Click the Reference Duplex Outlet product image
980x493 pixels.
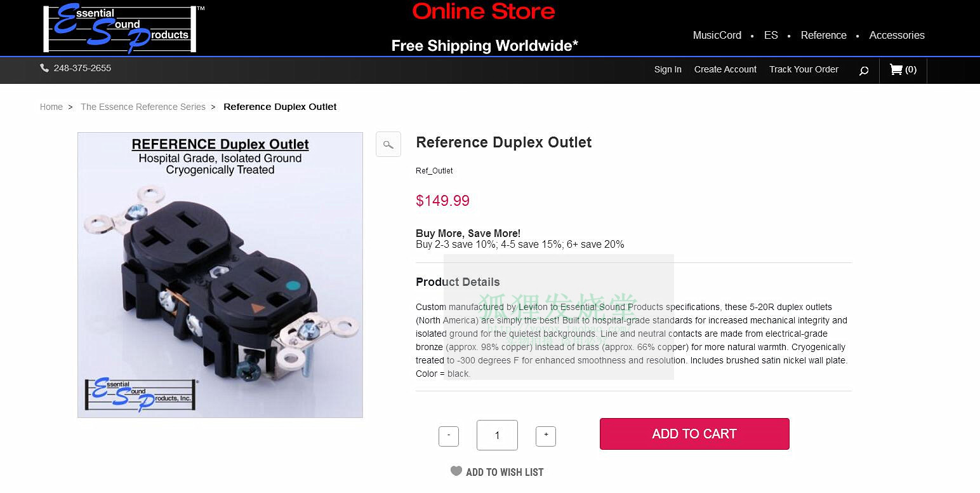(220, 275)
